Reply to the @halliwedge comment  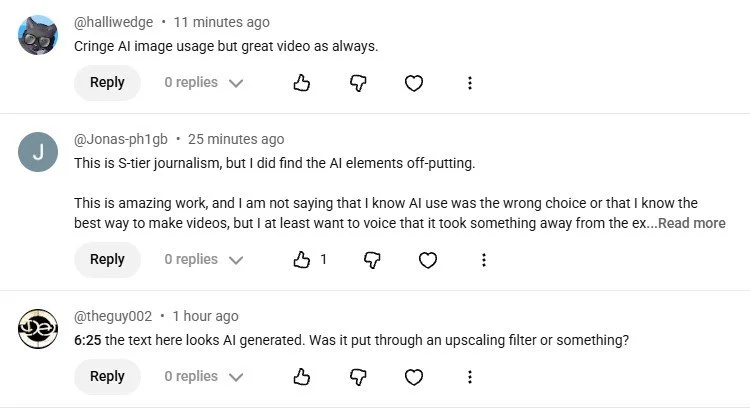click(x=107, y=83)
